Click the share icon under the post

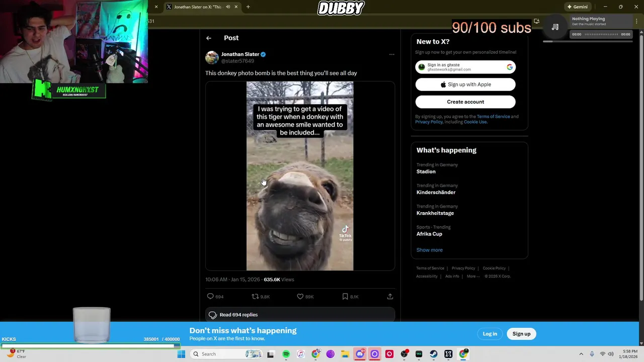pyautogui.click(x=390, y=297)
